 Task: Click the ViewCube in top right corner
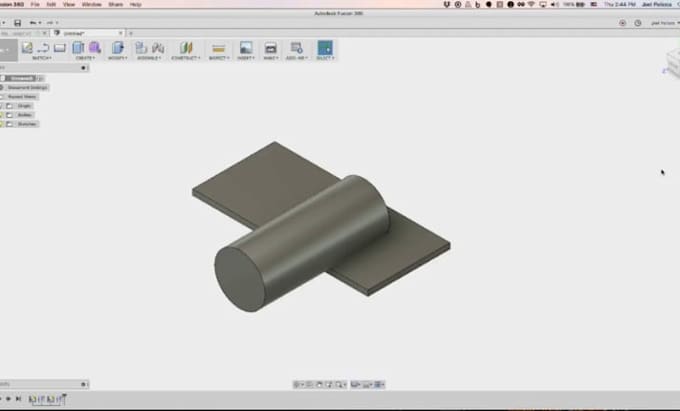click(673, 63)
